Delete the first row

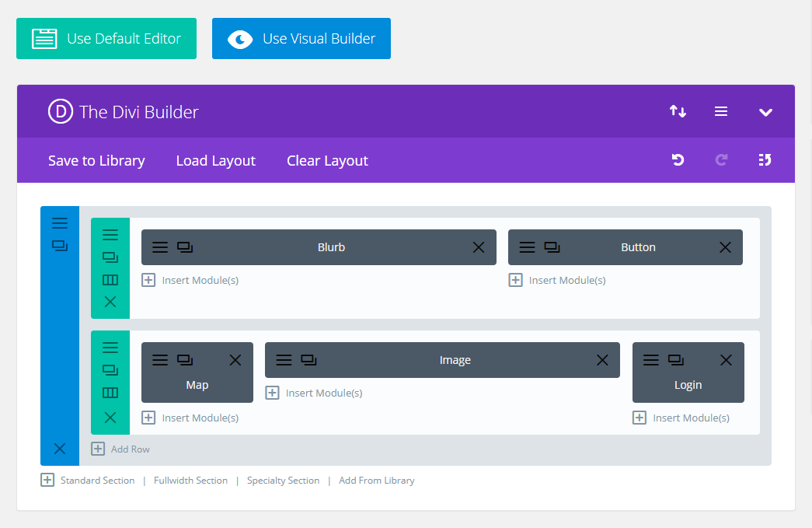(x=110, y=302)
